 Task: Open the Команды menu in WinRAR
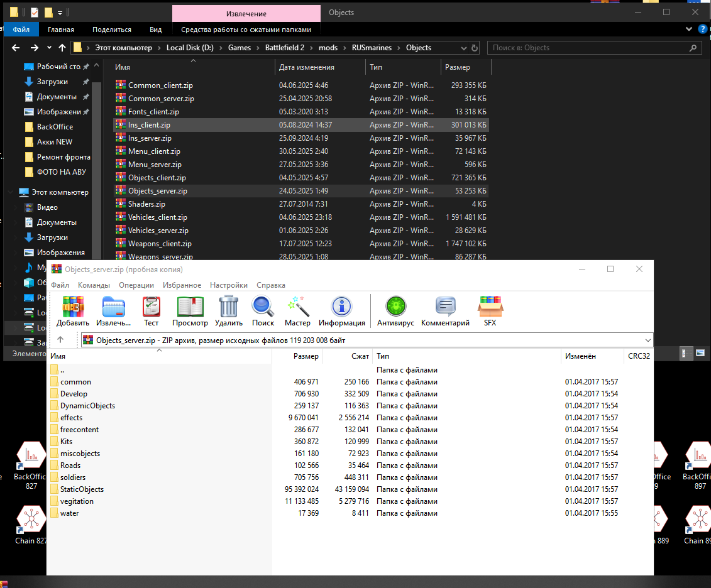pos(94,285)
